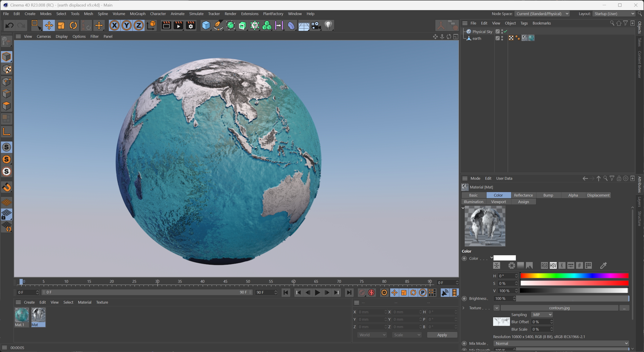Switch to the Reflectance tab
This screenshot has height=352, width=644.
click(x=523, y=195)
